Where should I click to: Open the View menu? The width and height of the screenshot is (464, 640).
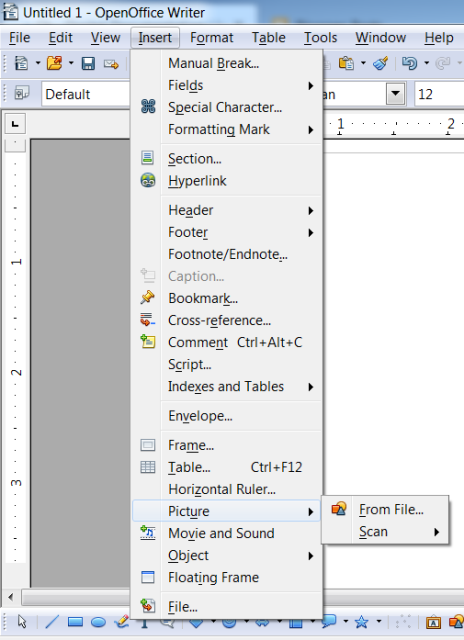[x=105, y=38]
